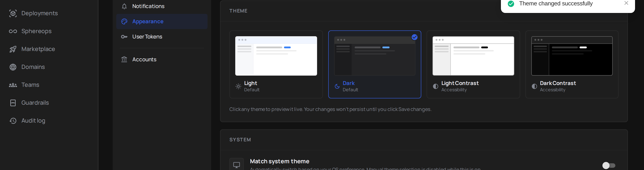Image resolution: width=644 pixels, height=170 pixels.
Task: Select the Light Contrast preview thumbnail
Action: 473,56
